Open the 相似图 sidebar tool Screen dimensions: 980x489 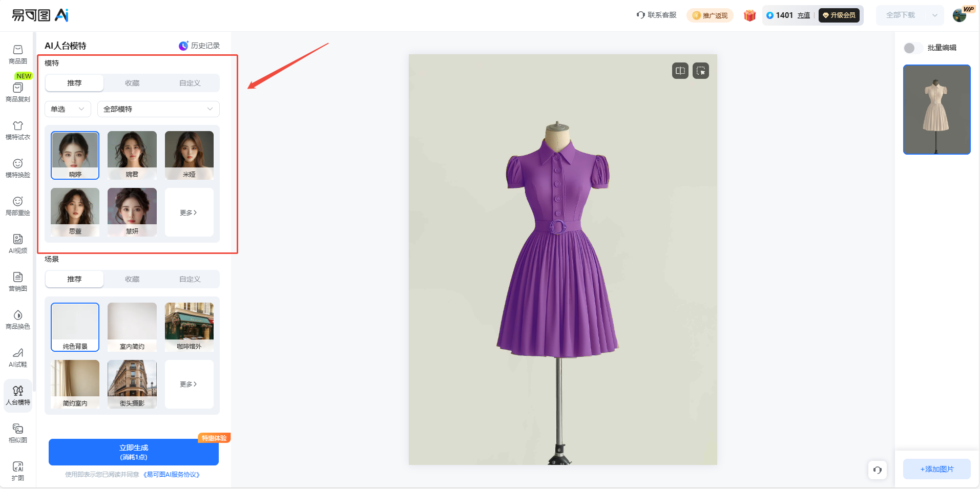click(18, 433)
